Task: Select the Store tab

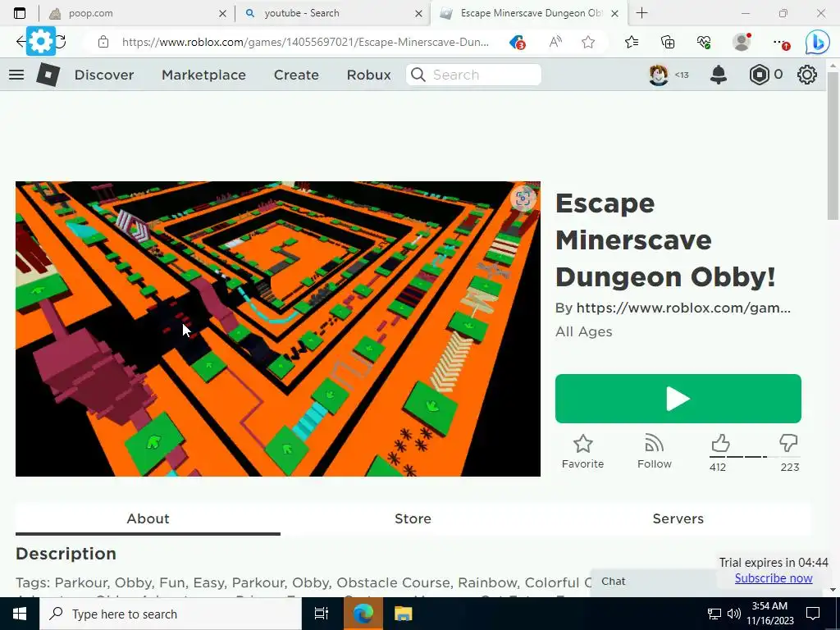Action: pos(413,518)
